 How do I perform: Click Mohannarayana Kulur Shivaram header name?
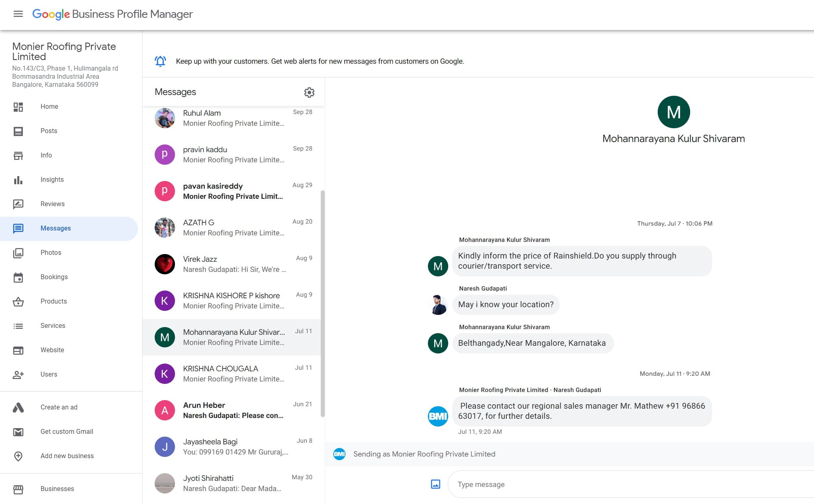pos(674,139)
